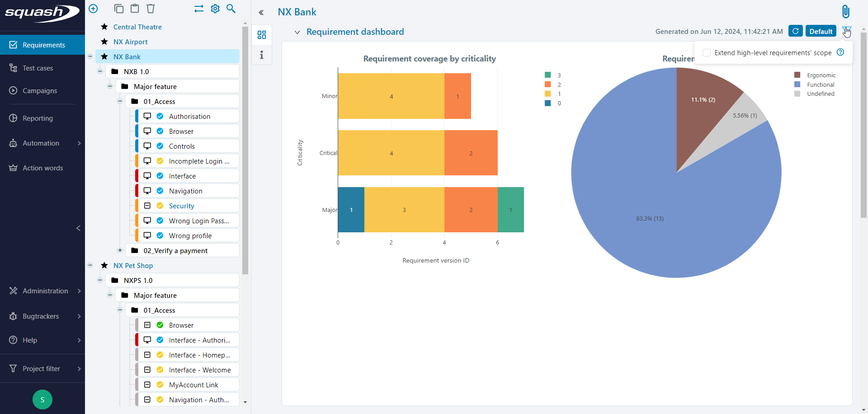Open the requirement search
Screen dimensions: 868x414
click(x=231, y=9)
